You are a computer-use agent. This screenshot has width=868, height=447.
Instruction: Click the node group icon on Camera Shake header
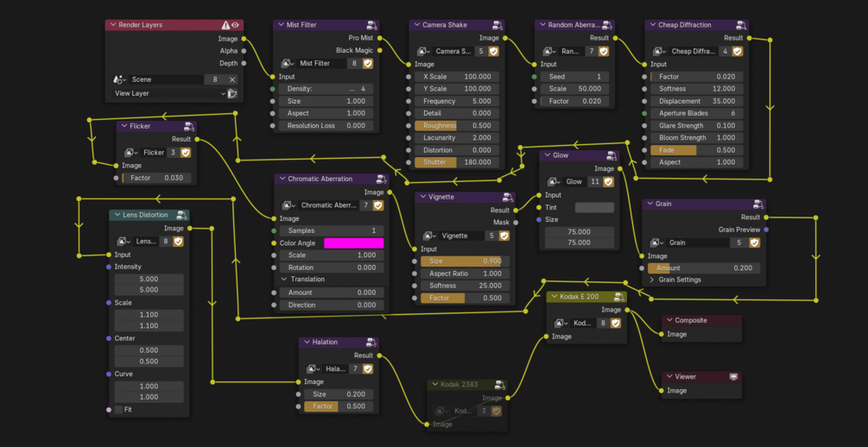point(497,25)
